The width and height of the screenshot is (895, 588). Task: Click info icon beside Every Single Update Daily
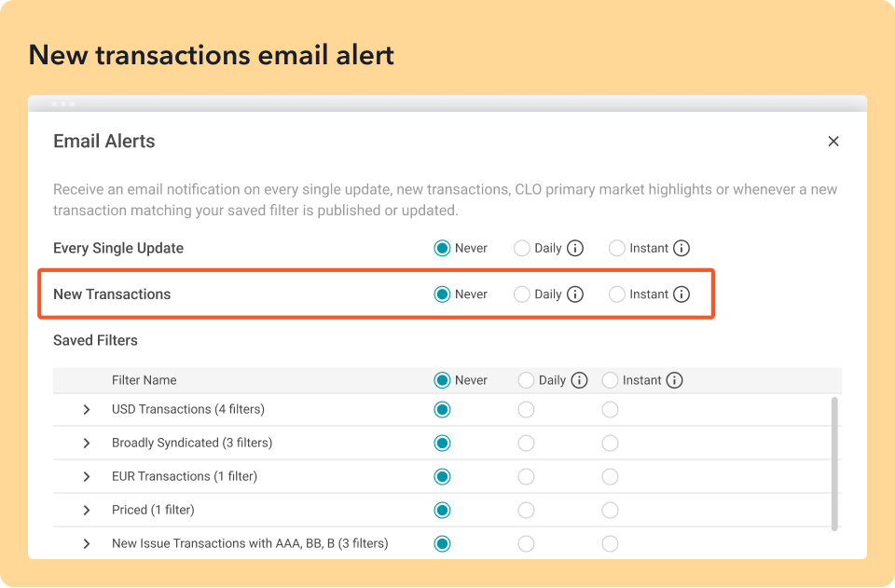(575, 248)
